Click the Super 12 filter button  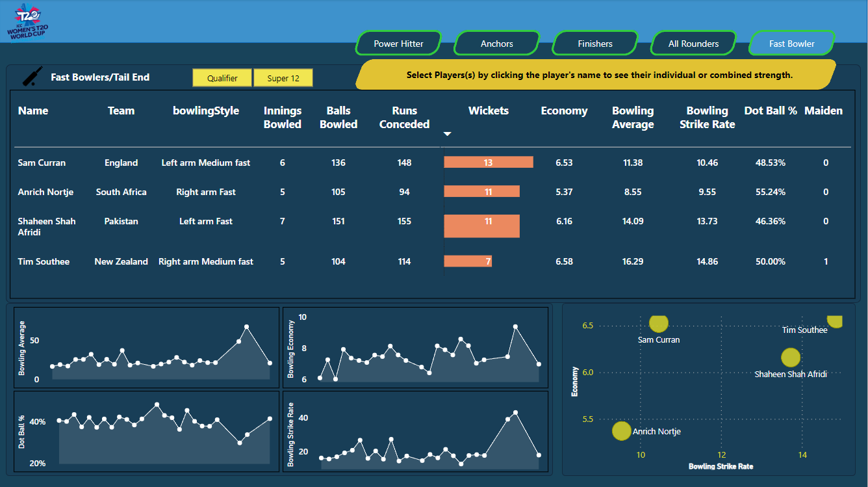pos(283,78)
